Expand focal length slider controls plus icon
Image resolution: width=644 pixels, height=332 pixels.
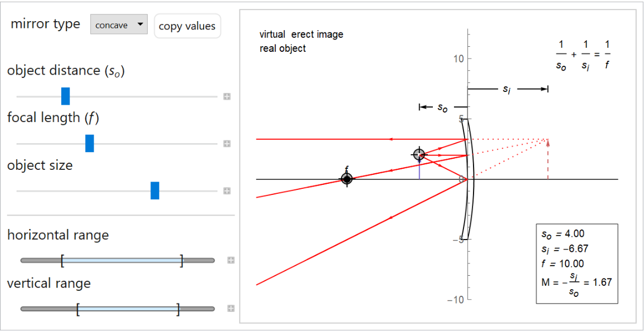tap(227, 144)
